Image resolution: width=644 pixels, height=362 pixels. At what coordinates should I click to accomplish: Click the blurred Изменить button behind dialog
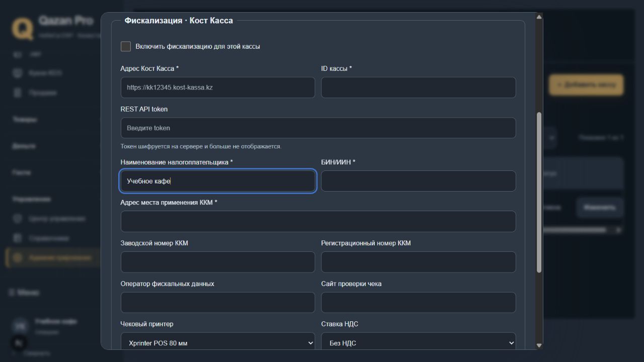click(600, 207)
